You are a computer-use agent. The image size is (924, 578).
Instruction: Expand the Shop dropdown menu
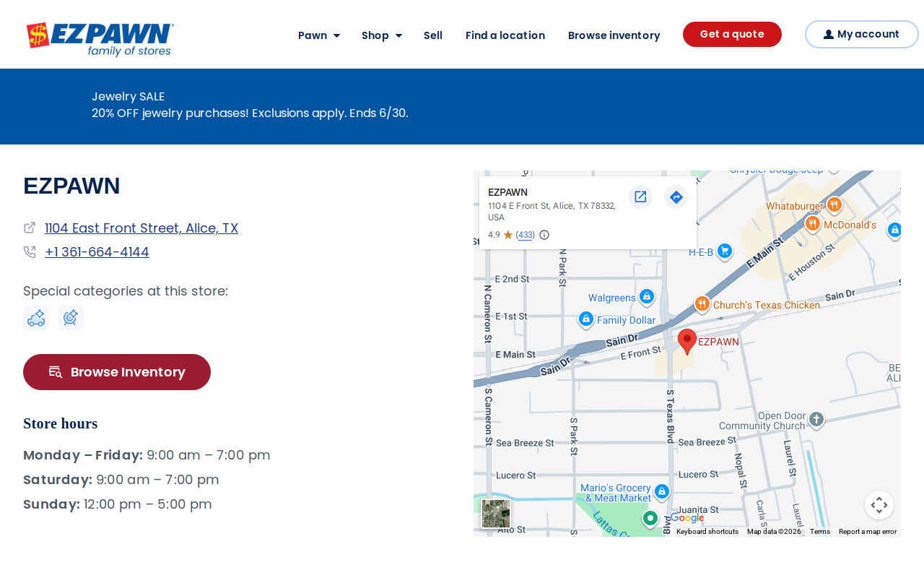tap(382, 35)
